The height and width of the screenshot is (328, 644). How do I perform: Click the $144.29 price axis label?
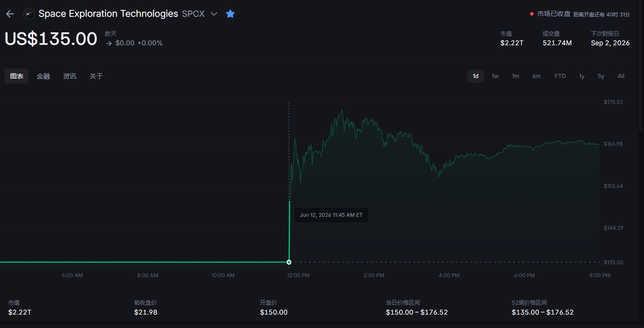613,228
